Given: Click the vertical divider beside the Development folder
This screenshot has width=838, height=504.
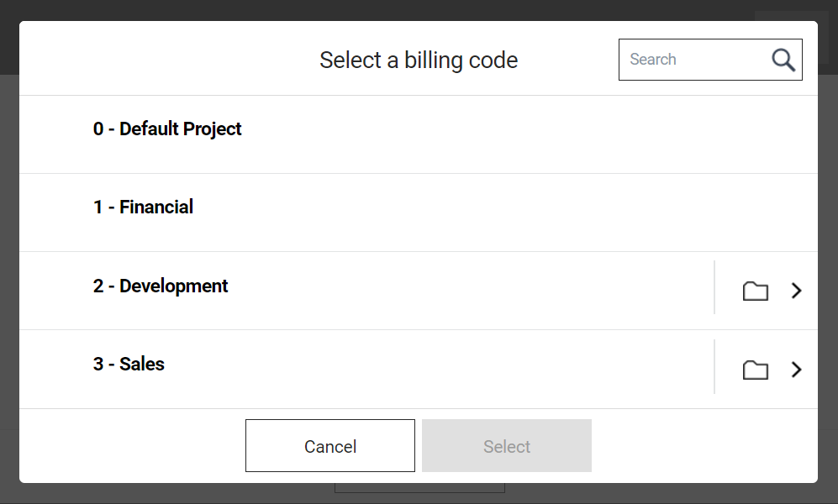Looking at the screenshot, I should tap(714, 287).
